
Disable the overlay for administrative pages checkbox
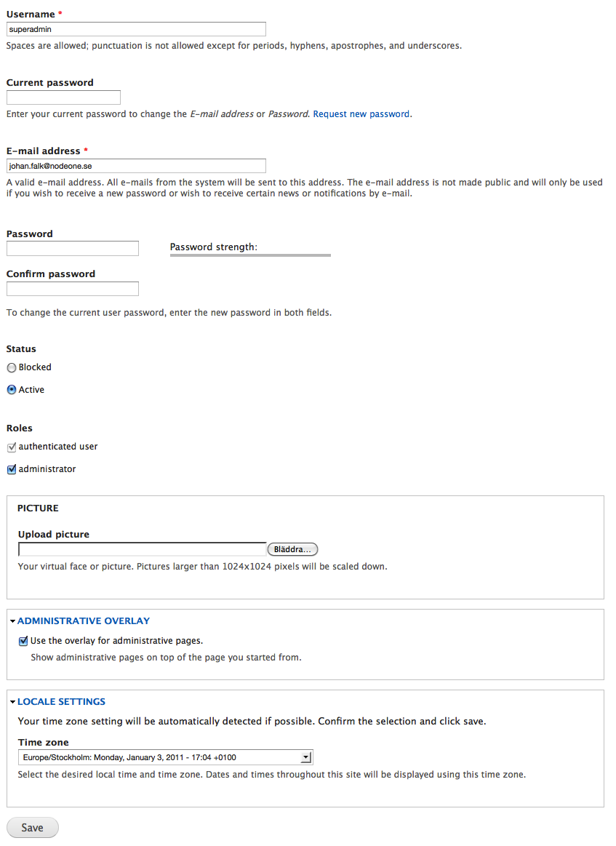tap(23, 642)
